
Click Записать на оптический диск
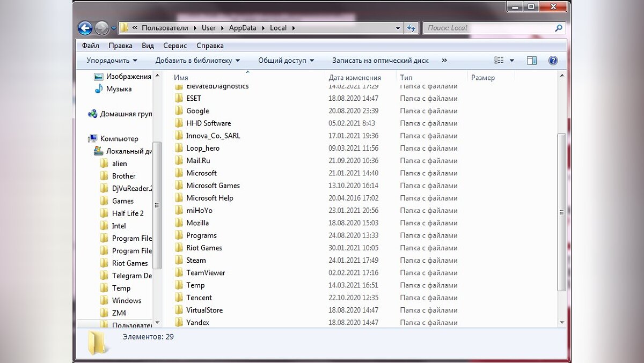click(380, 61)
